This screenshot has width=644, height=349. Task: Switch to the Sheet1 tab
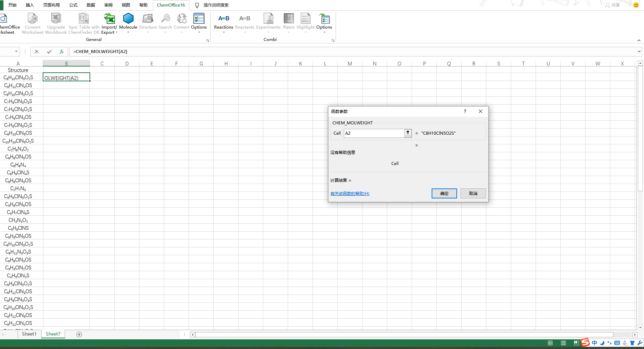point(29,334)
